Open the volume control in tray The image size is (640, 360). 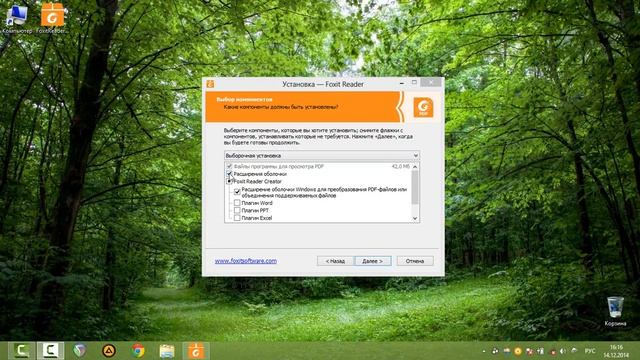click(x=563, y=351)
